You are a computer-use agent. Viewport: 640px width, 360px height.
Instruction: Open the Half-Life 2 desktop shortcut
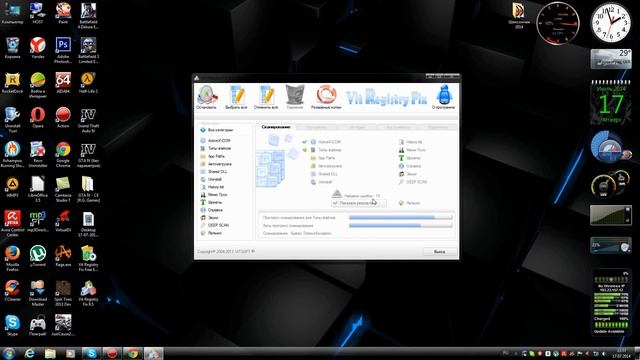88,83
